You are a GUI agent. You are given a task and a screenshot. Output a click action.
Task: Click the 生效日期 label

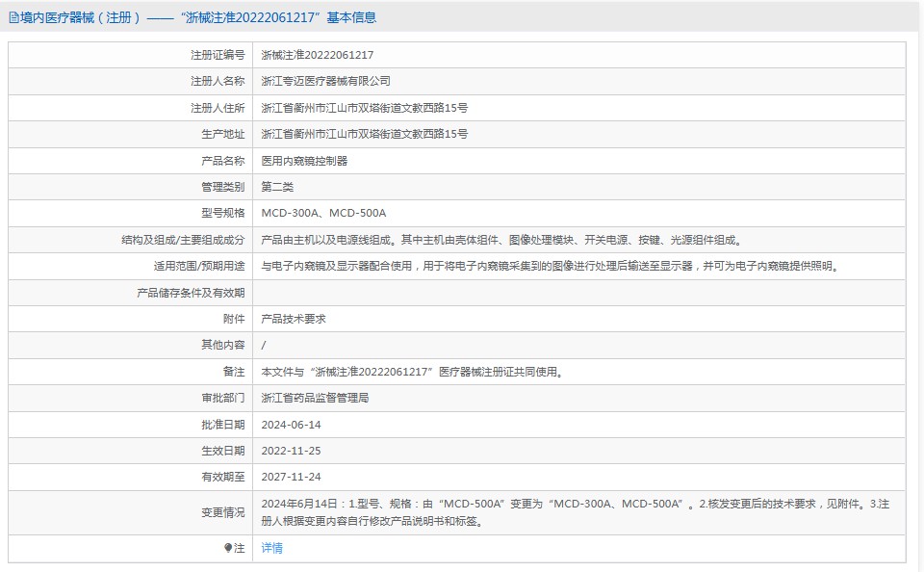coord(222,451)
